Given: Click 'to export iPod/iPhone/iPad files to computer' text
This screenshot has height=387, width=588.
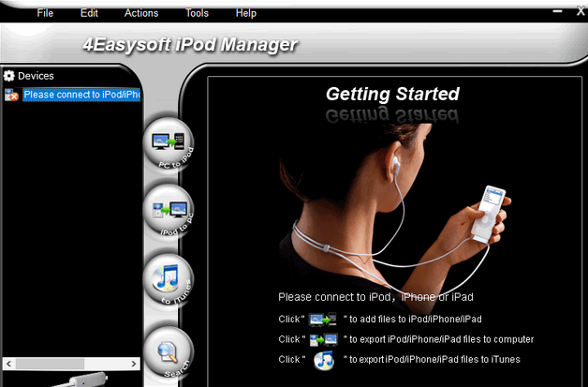Looking at the screenshot, I should coord(441,340).
